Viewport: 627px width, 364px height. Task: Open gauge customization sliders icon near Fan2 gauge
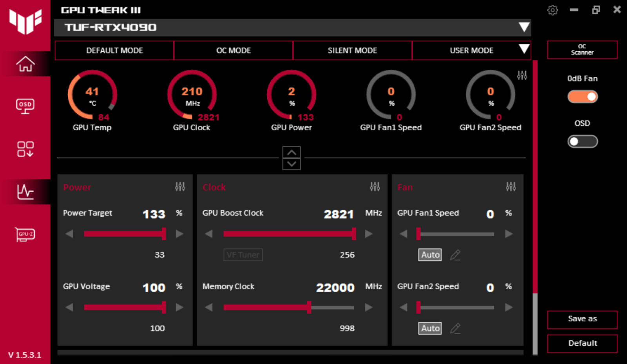point(522,75)
